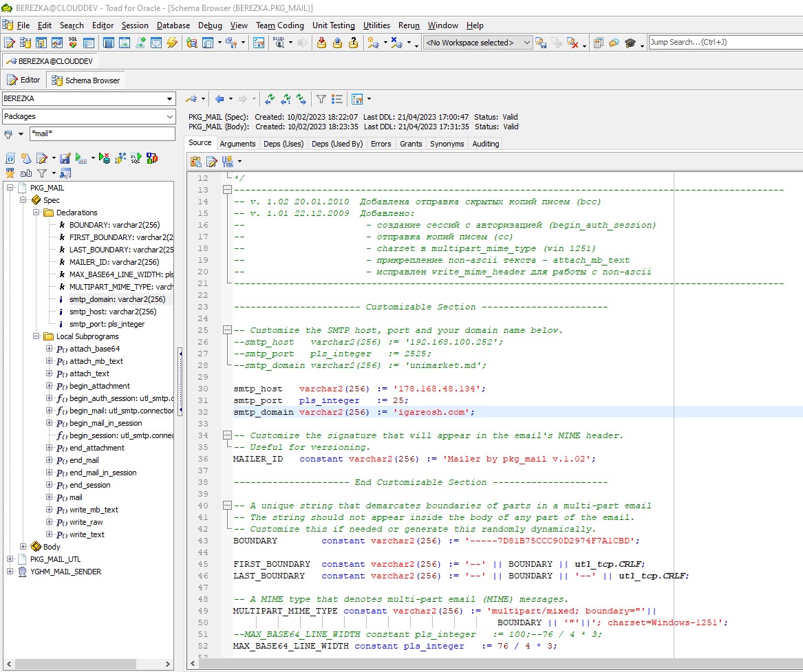Click the code editor horizontal scrollbar left arrow

(x=193, y=664)
